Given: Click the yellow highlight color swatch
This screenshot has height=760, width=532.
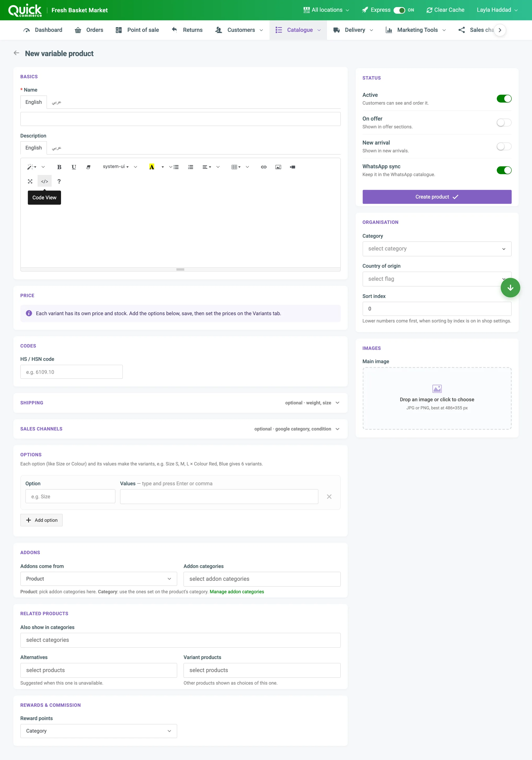Looking at the screenshot, I should tap(152, 167).
